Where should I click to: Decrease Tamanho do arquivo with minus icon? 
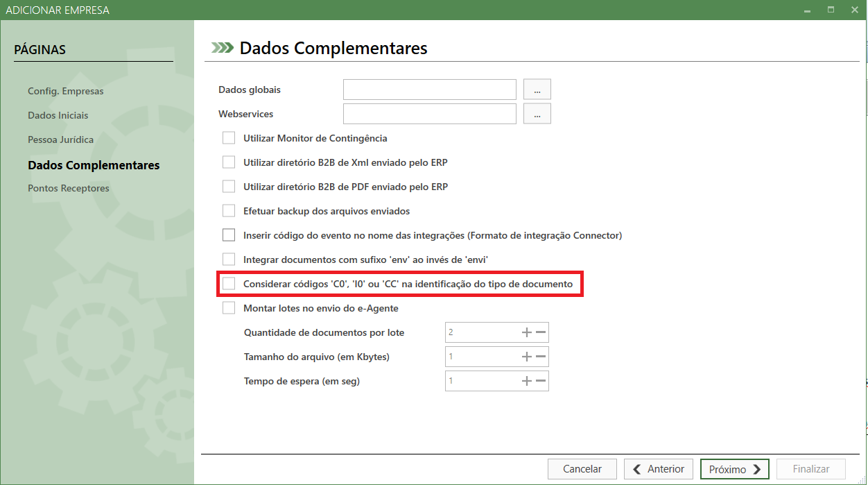point(541,357)
